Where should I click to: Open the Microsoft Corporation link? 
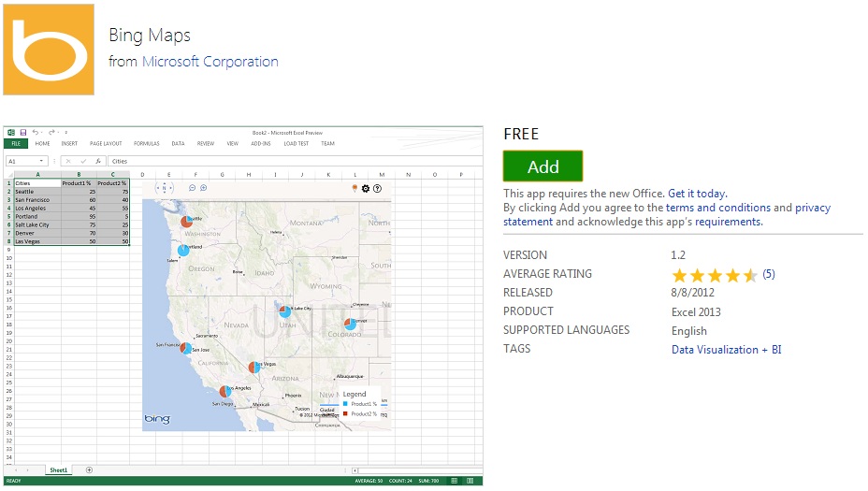(x=210, y=62)
